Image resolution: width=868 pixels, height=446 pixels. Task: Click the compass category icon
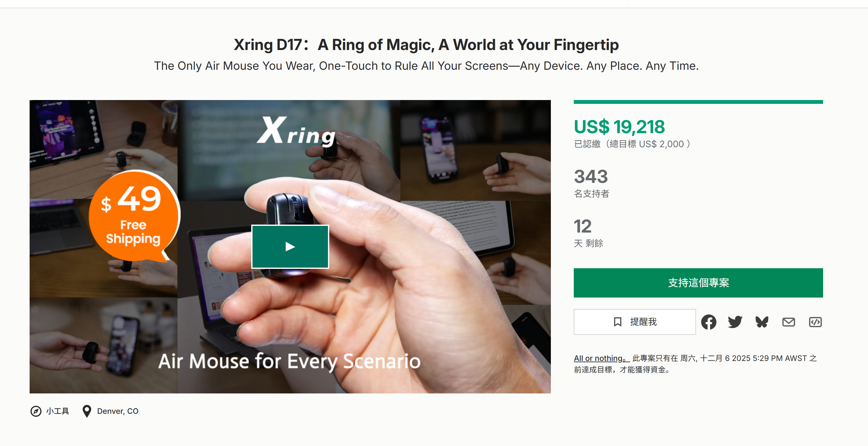pos(36,411)
